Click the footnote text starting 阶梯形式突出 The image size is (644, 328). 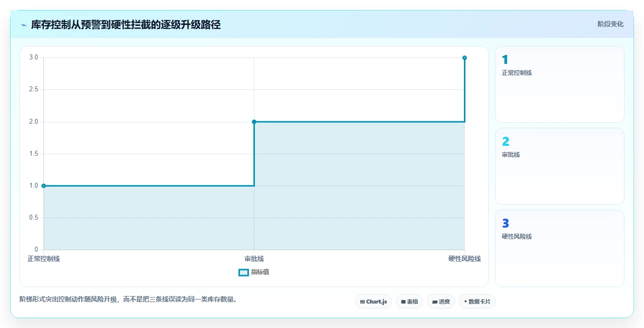128,300
